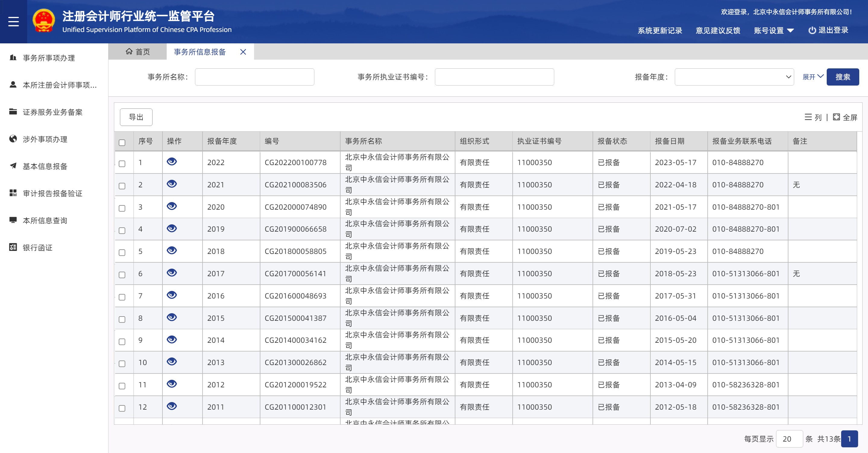Click the 搜索 button
The height and width of the screenshot is (453, 868).
pyautogui.click(x=842, y=77)
